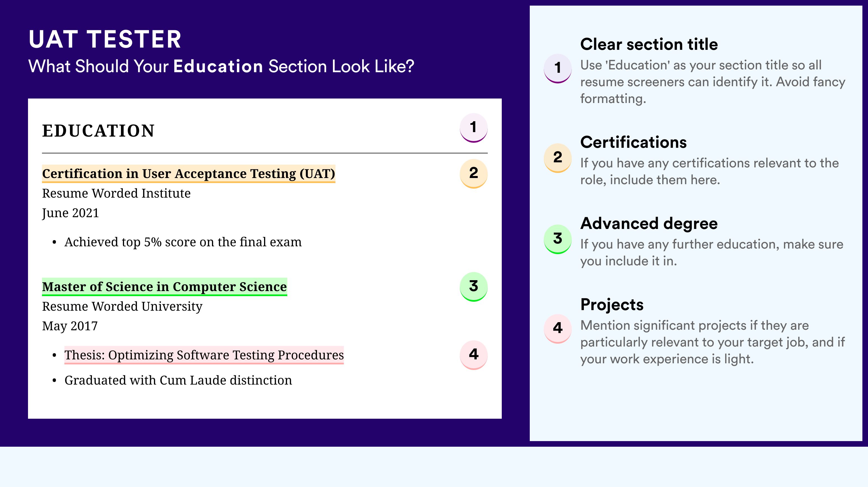
Task: Click the number 4 badge beside Projects tip
Action: tap(558, 329)
